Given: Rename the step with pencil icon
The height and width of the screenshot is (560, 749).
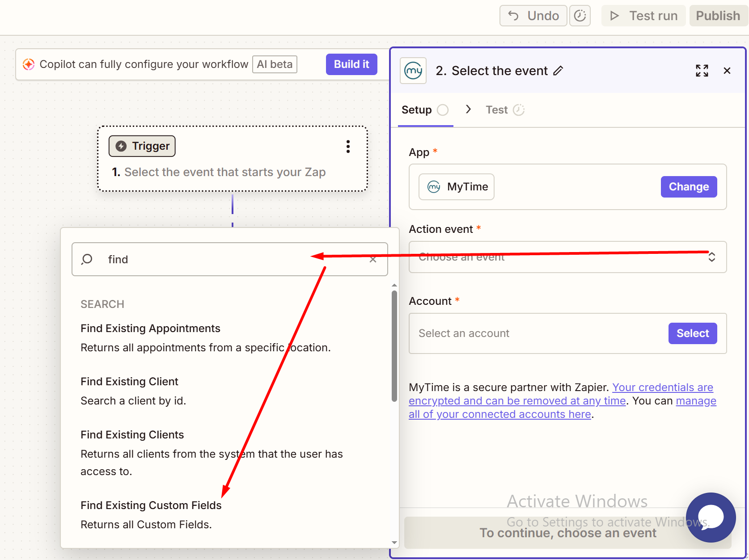Looking at the screenshot, I should tap(558, 71).
